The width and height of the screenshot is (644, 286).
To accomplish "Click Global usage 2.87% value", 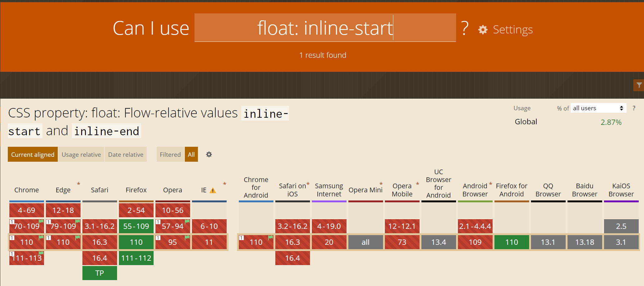I will 611,122.
